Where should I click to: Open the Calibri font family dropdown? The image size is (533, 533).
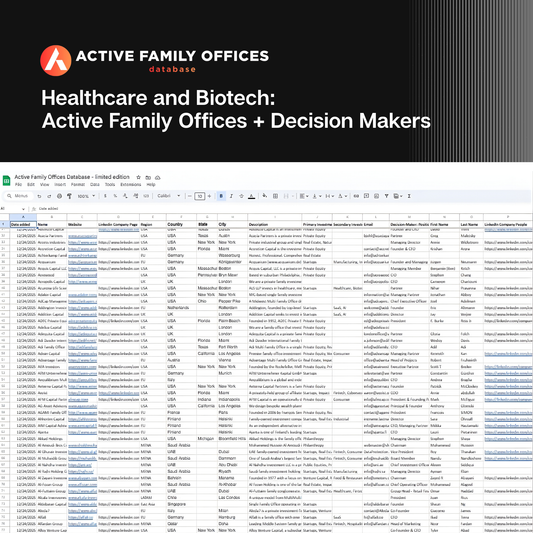[x=169, y=196]
